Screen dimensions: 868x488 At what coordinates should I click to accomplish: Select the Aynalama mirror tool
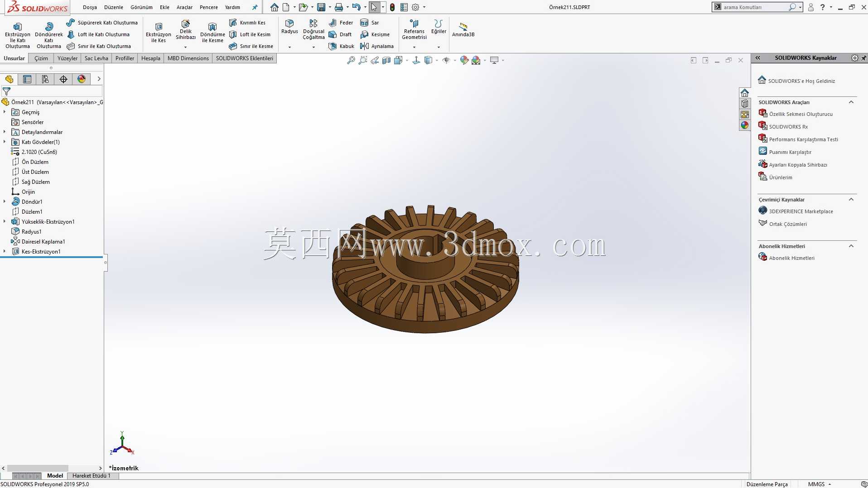coord(377,46)
